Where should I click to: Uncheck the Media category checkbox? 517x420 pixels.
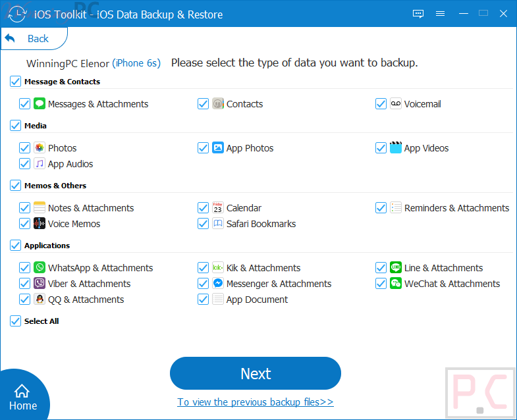[15, 126]
